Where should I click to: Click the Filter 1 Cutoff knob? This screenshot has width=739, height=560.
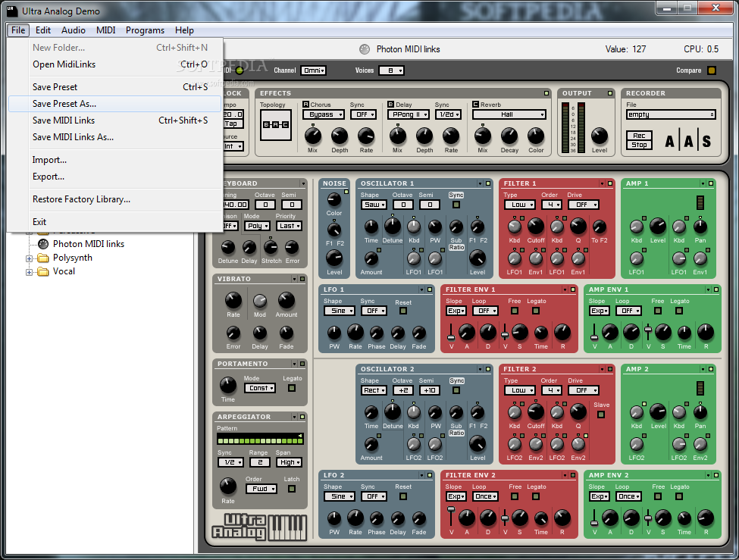pos(535,227)
